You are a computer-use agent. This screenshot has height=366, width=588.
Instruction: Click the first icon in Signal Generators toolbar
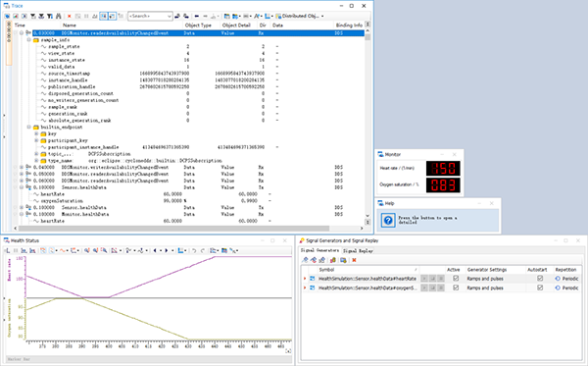tap(305, 260)
